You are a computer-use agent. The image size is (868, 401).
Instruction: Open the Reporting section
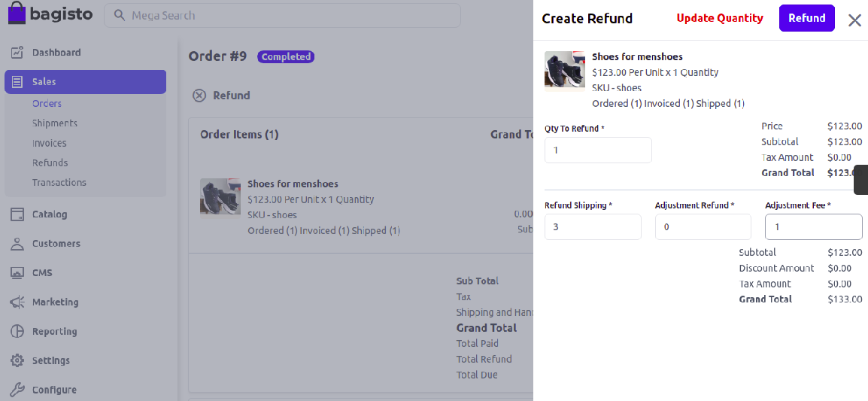(54, 332)
